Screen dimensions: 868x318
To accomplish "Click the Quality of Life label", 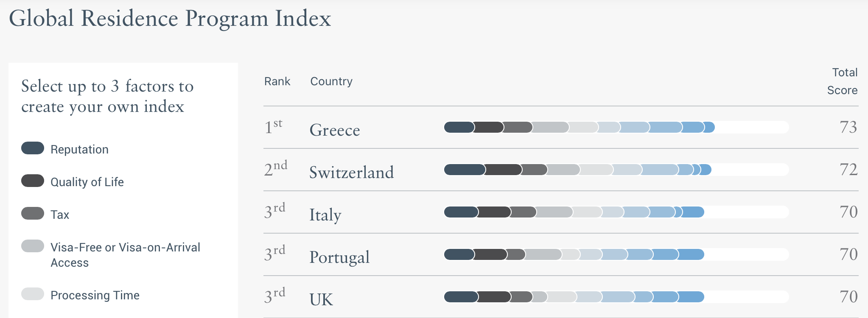I will pyautogui.click(x=87, y=182).
